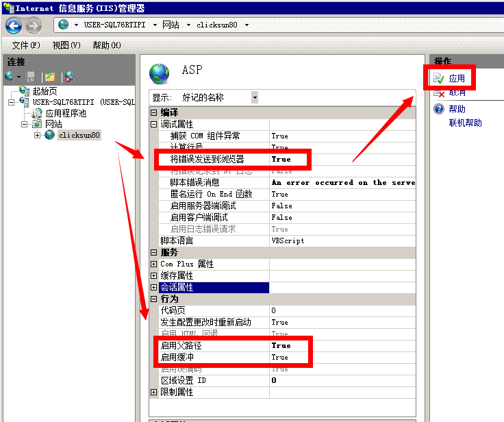
Task: Select Application Pools (应用程序池) node
Action: coord(65,113)
